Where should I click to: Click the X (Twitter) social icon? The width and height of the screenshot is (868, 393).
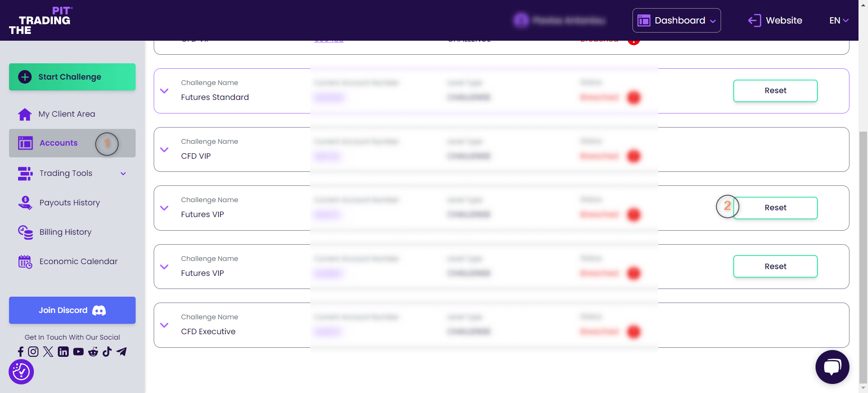[48, 352]
